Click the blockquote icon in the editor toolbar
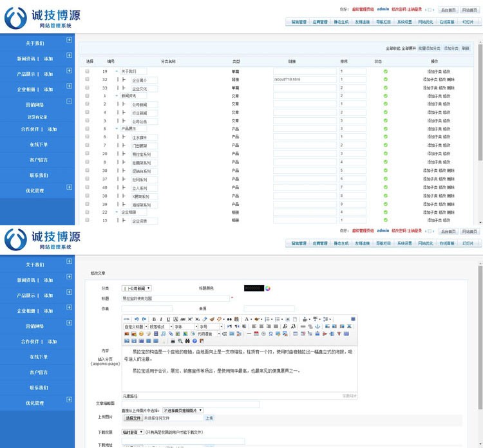This screenshot has width=483, height=448. point(228,319)
